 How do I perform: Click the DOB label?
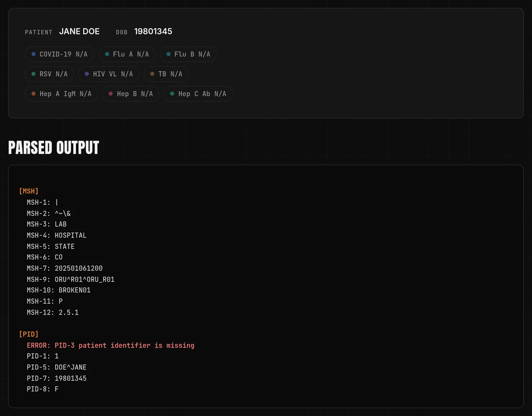(122, 32)
